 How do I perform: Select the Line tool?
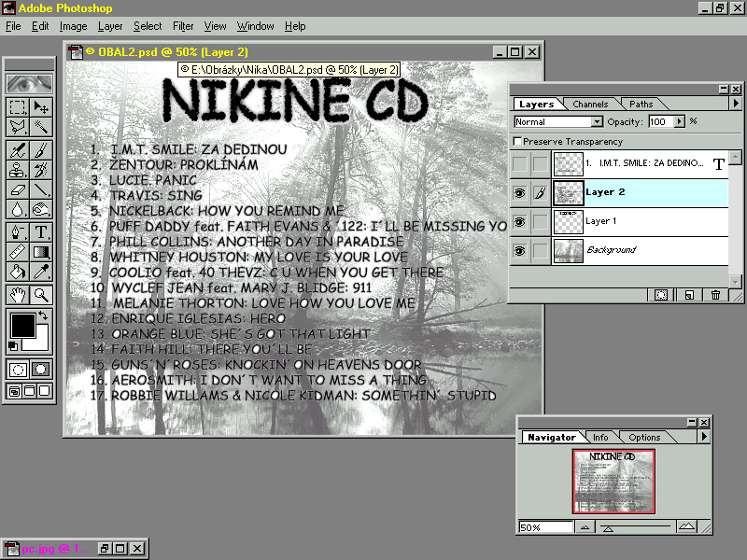click(x=41, y=189)
